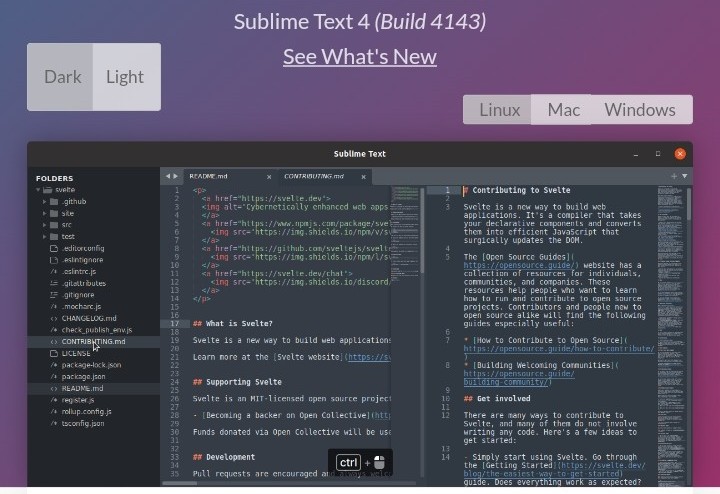Screen dimensions: 720x494
Task: Click the .mocharc.js file icon
Action: 54,307
